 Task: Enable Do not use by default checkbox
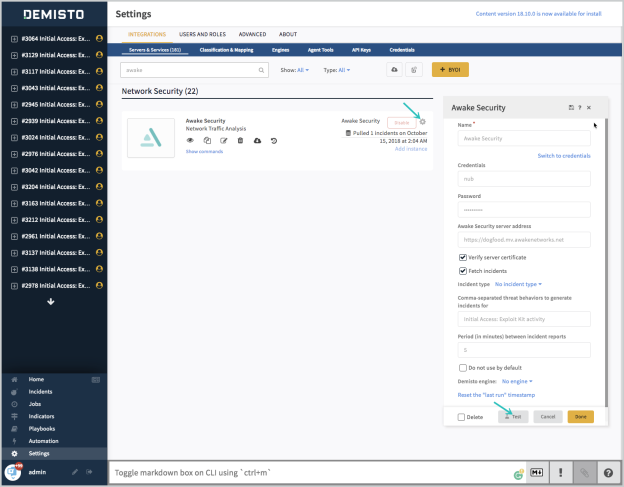tap(463, 368)
